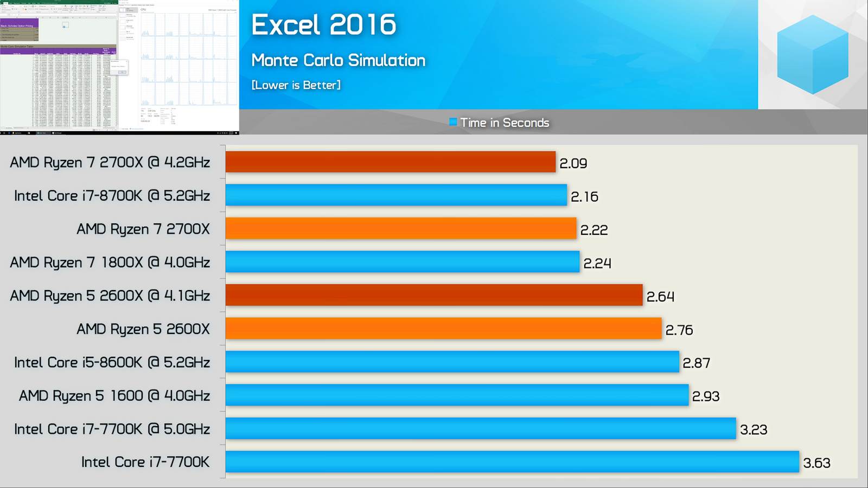Click the "Monte Carlo Simulation" subtitle
The width and height of the screenshot is (868, 488).
coord(339,60)
